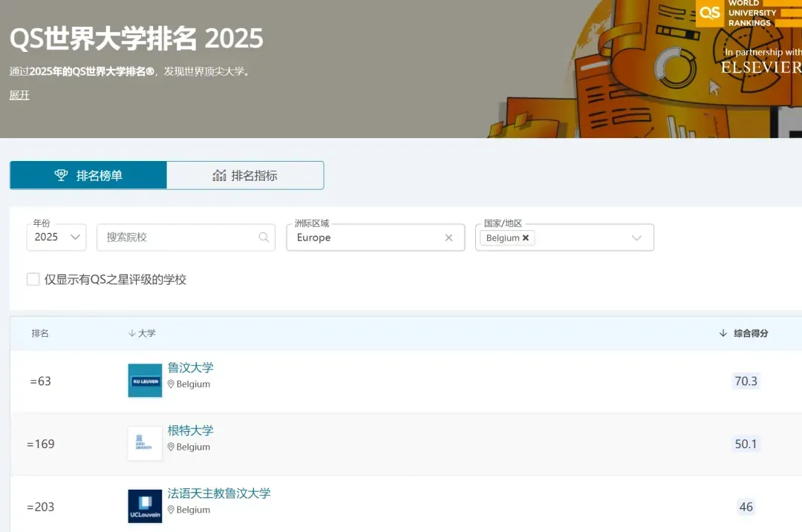Expand the 国家/地区 dropdown arrow
Screen dimensions: 802x532
tap(636, 237)
